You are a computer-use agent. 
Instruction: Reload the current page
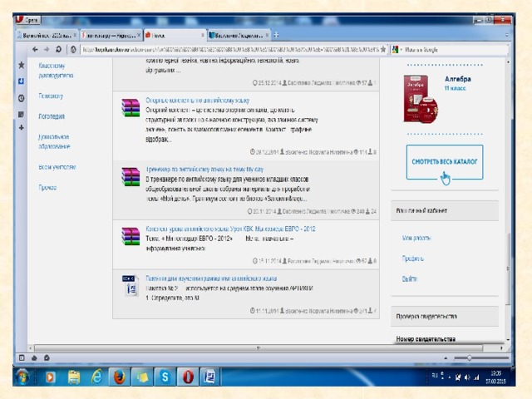click(x=58, y=50)
